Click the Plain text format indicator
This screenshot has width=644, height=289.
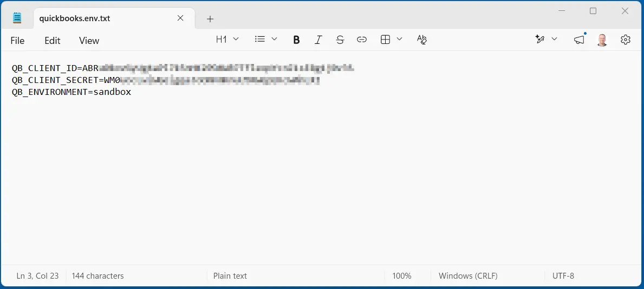click(230, 276)
